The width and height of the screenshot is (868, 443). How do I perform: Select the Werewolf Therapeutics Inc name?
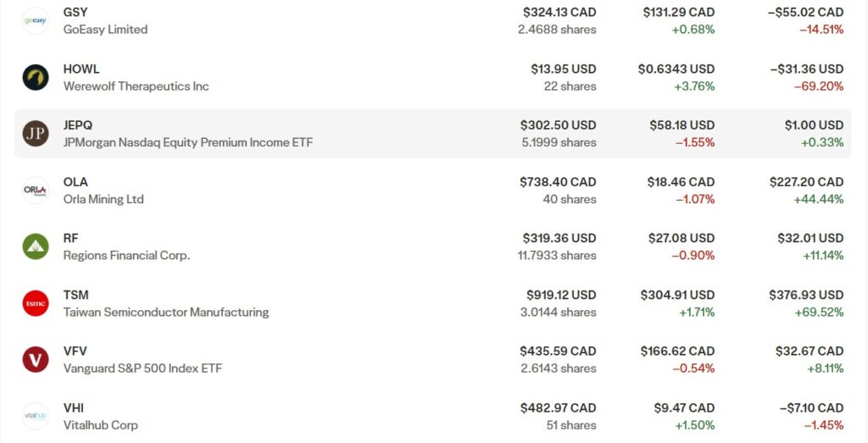point(136,86)
